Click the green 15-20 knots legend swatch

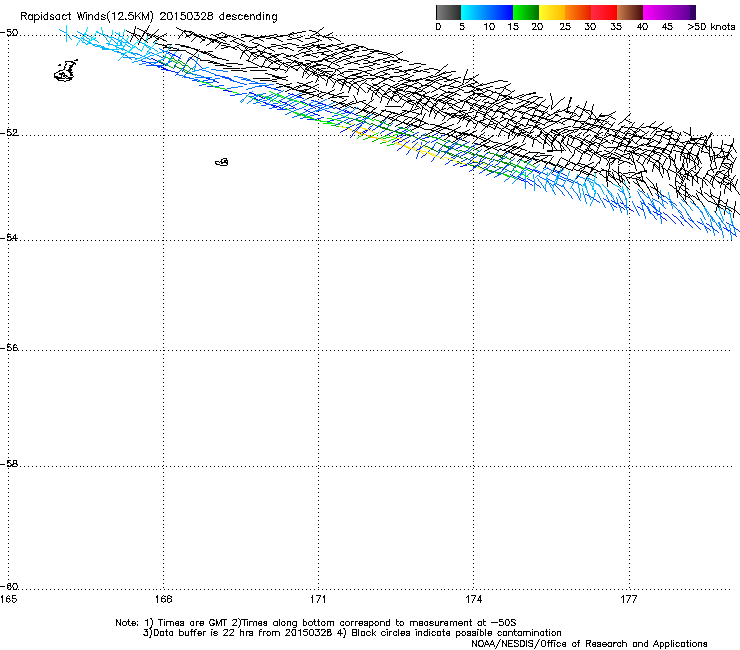tap(526, 12)
